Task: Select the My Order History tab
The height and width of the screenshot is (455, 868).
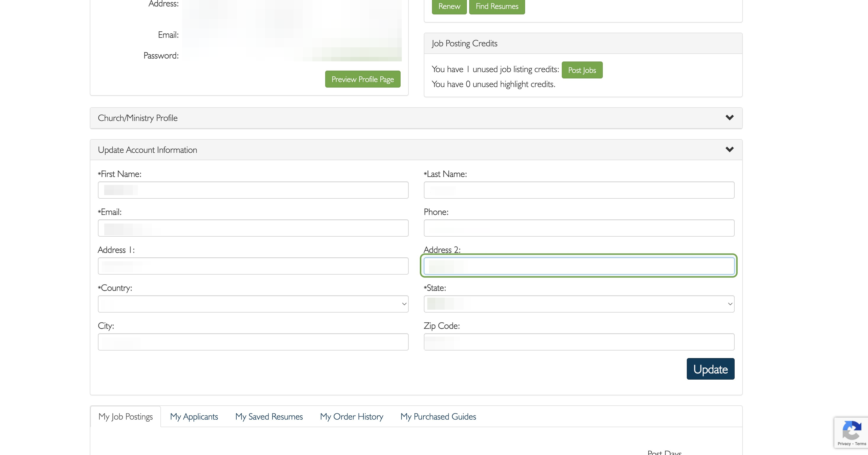Action: (x=352, y=417)
